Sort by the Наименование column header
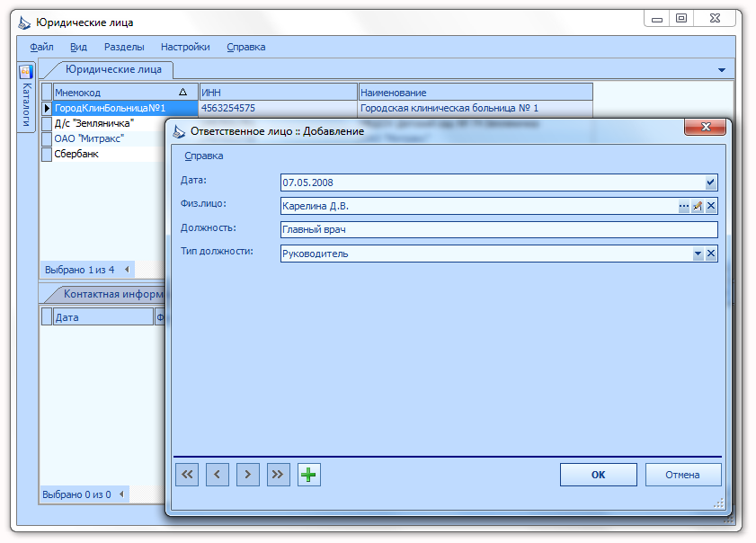The image size is (756, 543). point(476,92)
